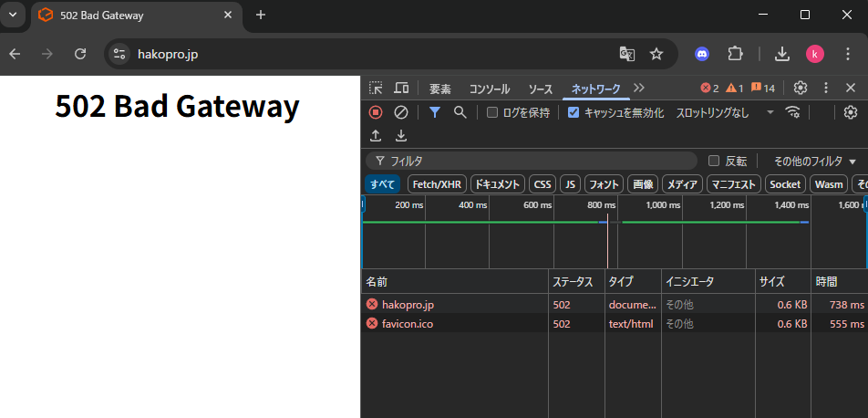Open network panel settings gear
This screenshot has width=868, height=418.
click(x=851, y=112)
